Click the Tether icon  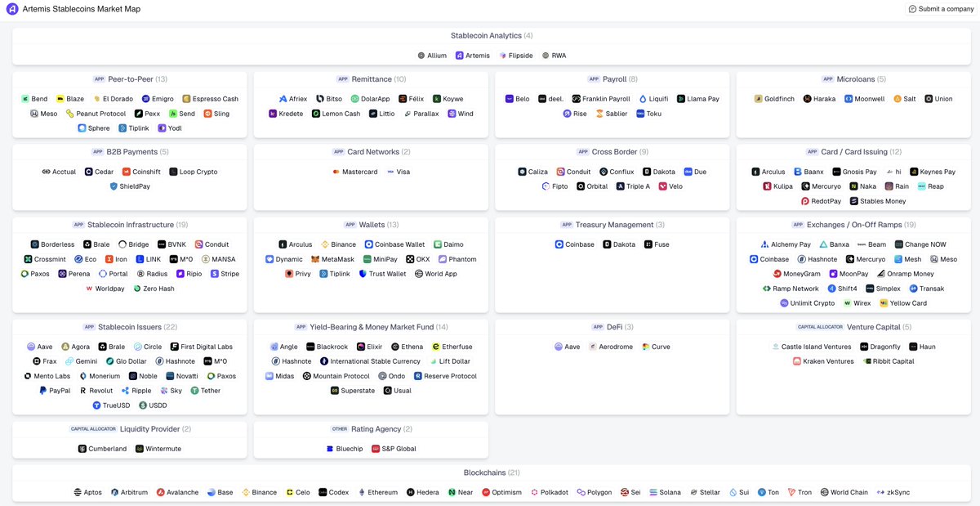pos(194,391)
